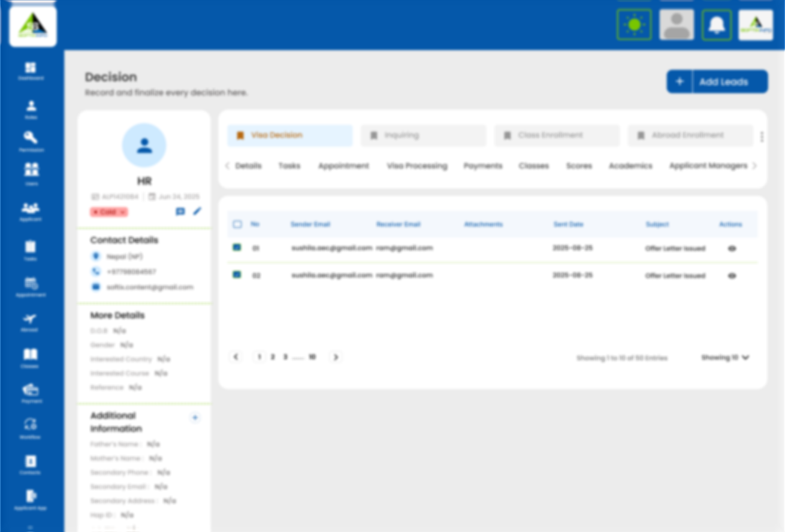Open the Permission key icon
The image size is (785, 532).
coord(31,138)
